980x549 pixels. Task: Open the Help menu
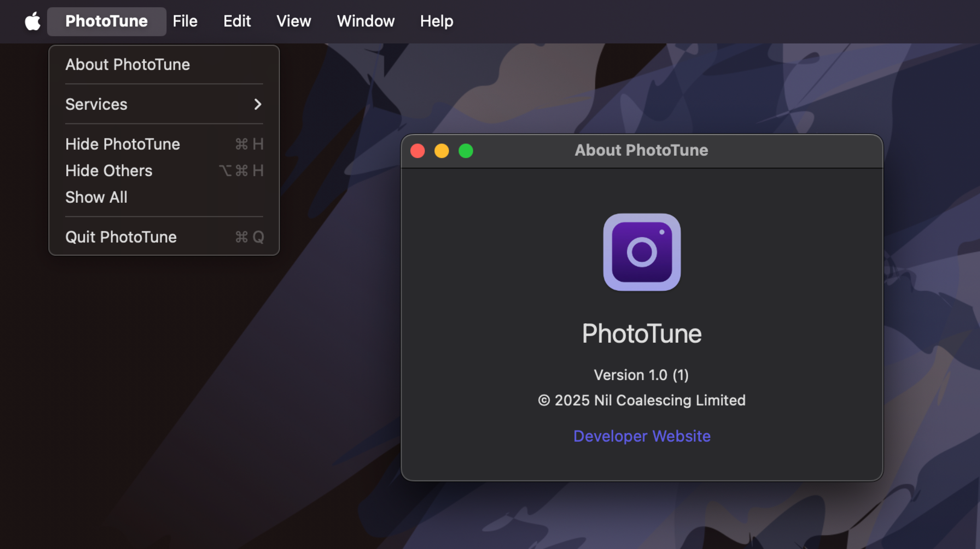tap(436, 21)
